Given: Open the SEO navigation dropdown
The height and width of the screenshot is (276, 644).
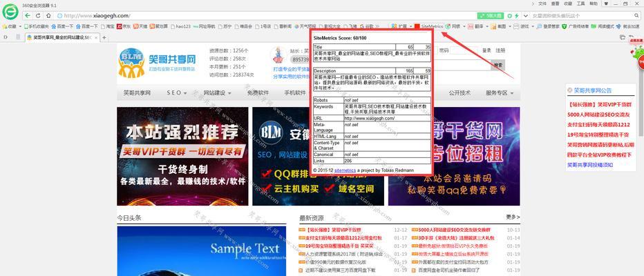Looking at the screenshot, I should click(x=177, y=92).
